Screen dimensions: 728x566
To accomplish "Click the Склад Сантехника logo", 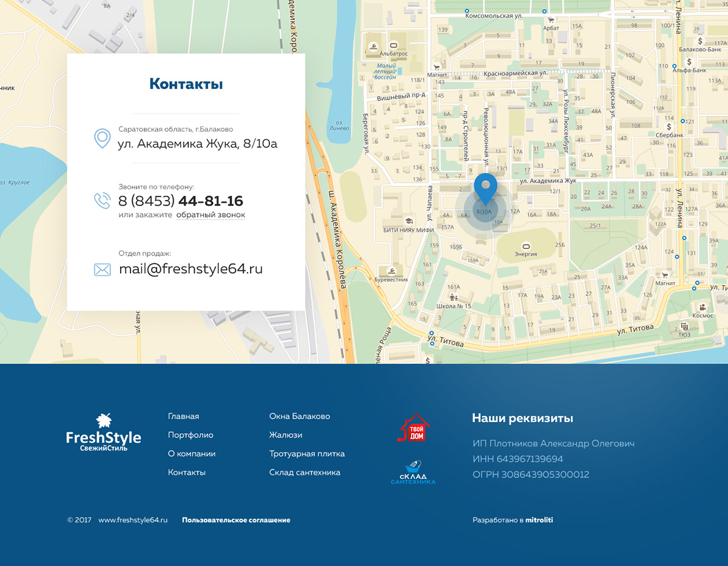I will click(413, 473).
